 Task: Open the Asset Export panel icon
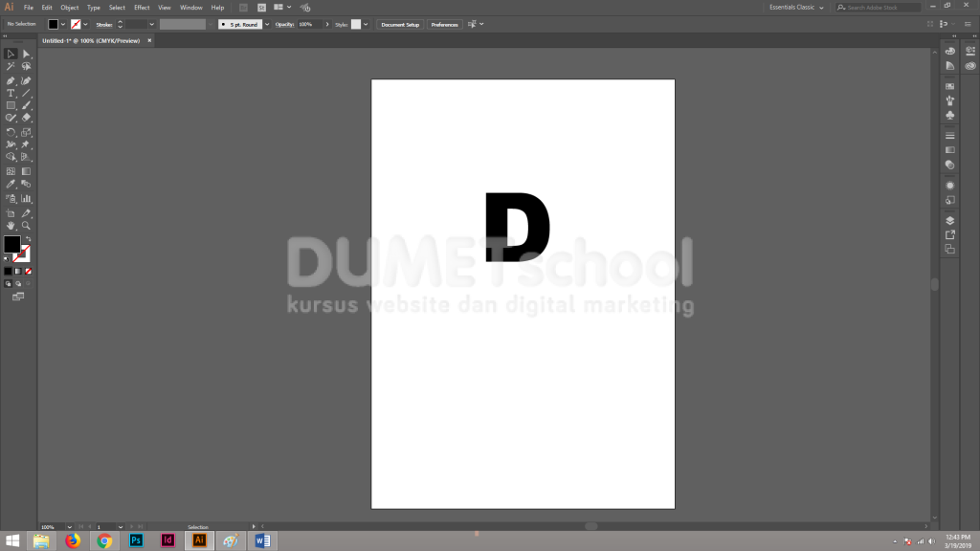(950, 235)
